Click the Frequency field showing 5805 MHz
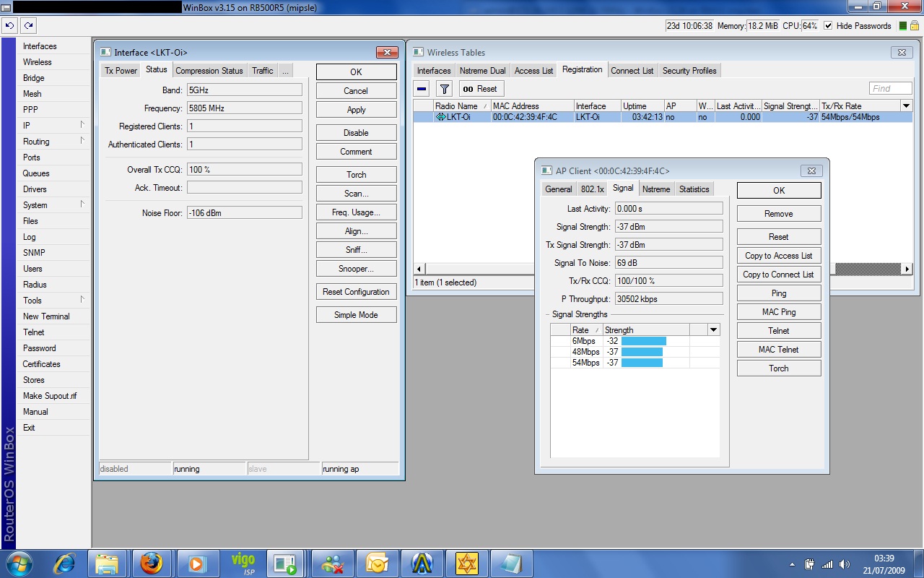The height and width of the screenshot is (578, 924). 244,108
